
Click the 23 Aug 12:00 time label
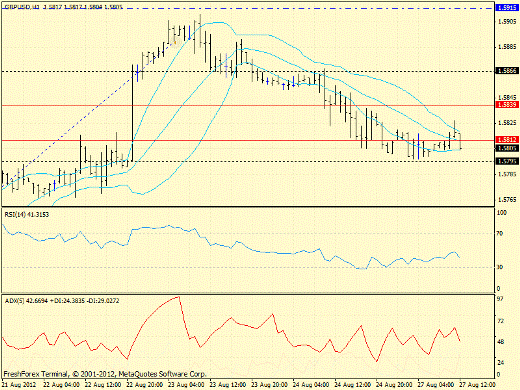click(228, 385)
